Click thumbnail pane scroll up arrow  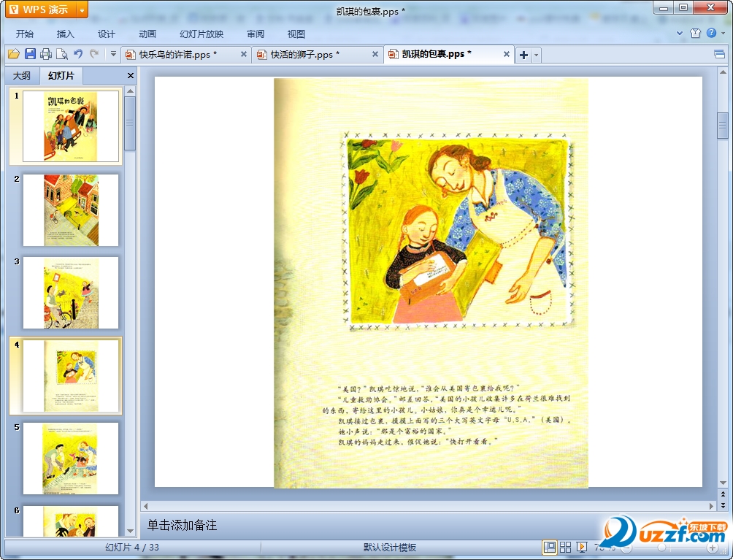tap(131, 91)
